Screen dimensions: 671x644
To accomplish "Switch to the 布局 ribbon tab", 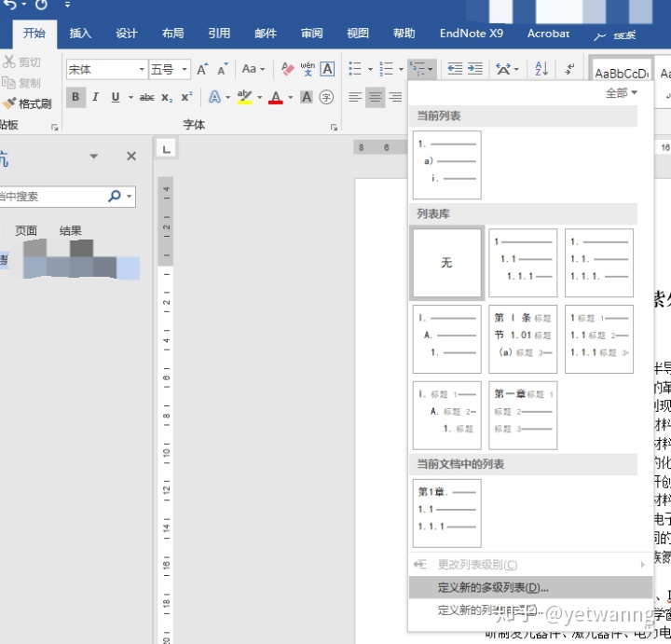I will tap(173, 34).
